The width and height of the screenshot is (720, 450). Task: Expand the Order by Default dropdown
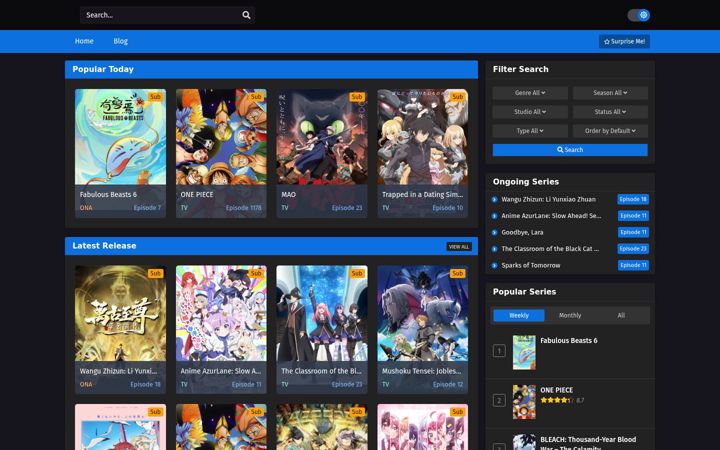(x=610, y=131)
